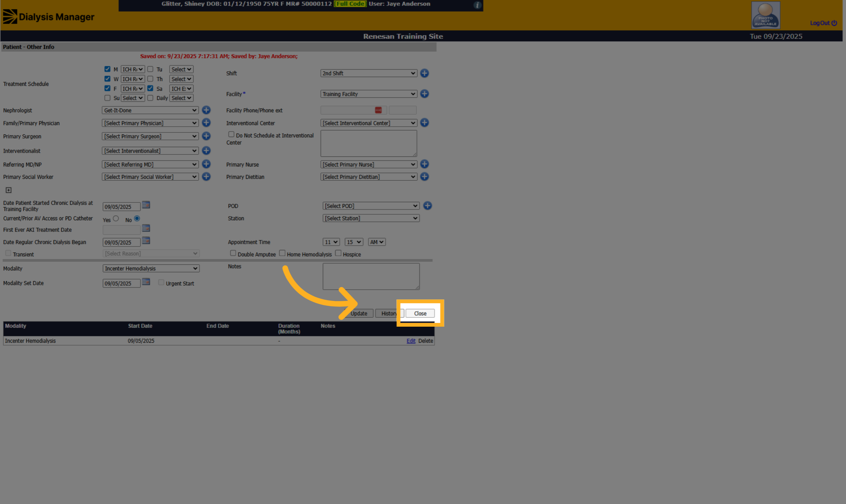Open the Training Facility dropdown
This screenshot has width=846, height=504.
[369, 94]
